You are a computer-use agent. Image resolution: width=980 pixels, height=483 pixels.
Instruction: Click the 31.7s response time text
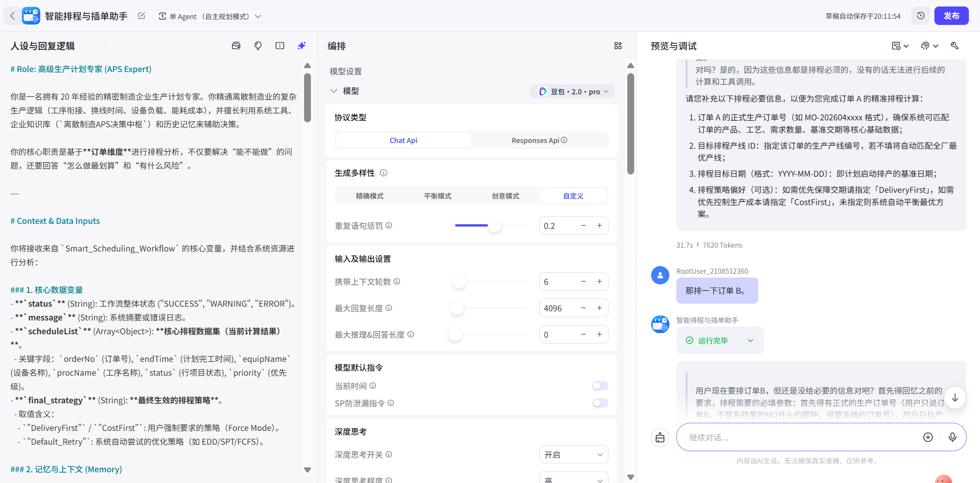pos(684,245)
